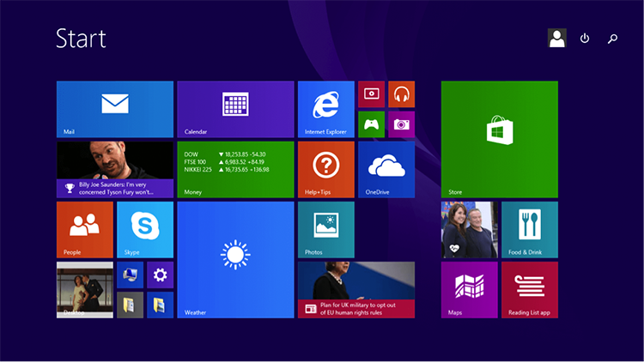Open the Xbox Games controller tile

coord(371,124)
